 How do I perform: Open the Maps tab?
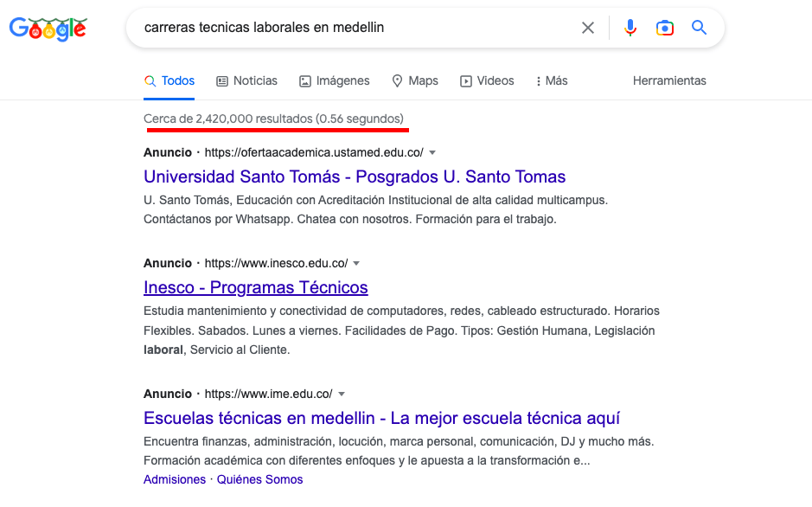click(415, 80)
